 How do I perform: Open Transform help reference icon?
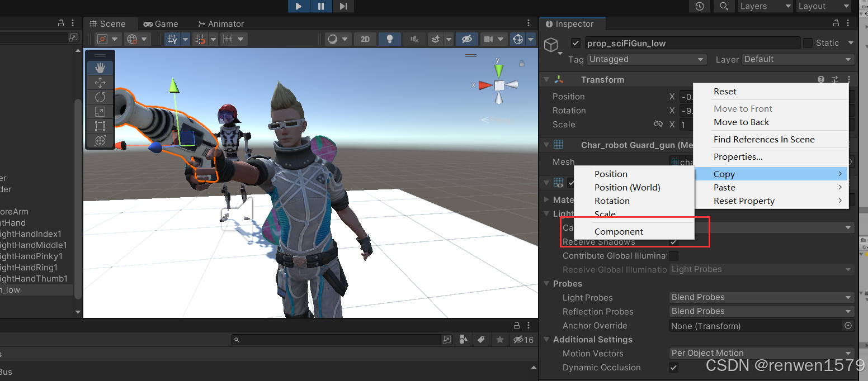click(x=821, y=80)
